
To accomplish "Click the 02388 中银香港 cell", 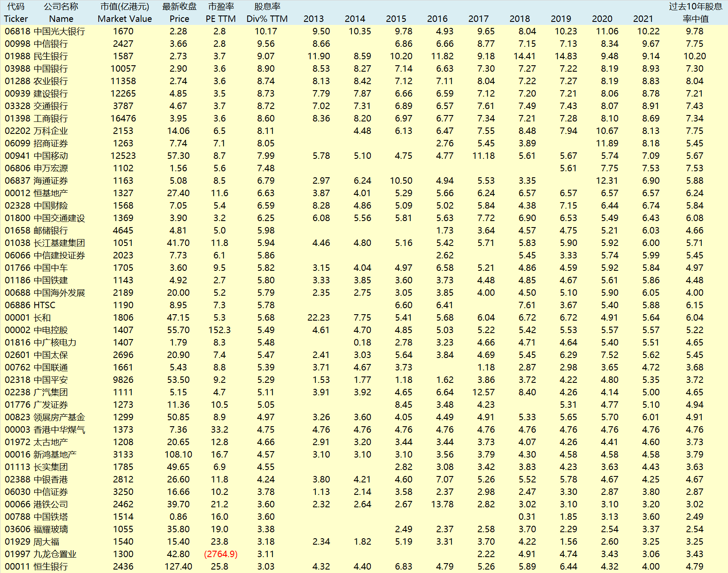I will 36,479.
